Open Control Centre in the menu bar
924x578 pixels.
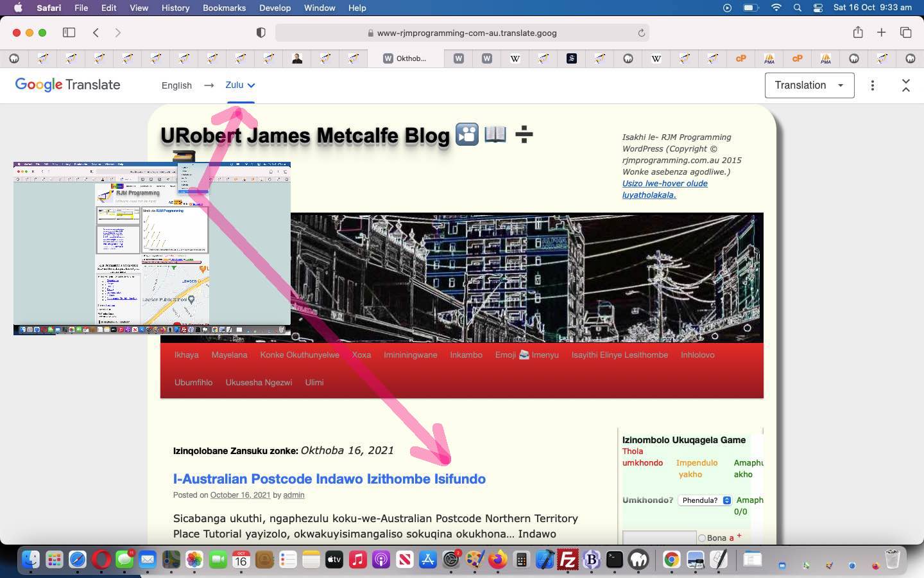click(x=818, y=8)
